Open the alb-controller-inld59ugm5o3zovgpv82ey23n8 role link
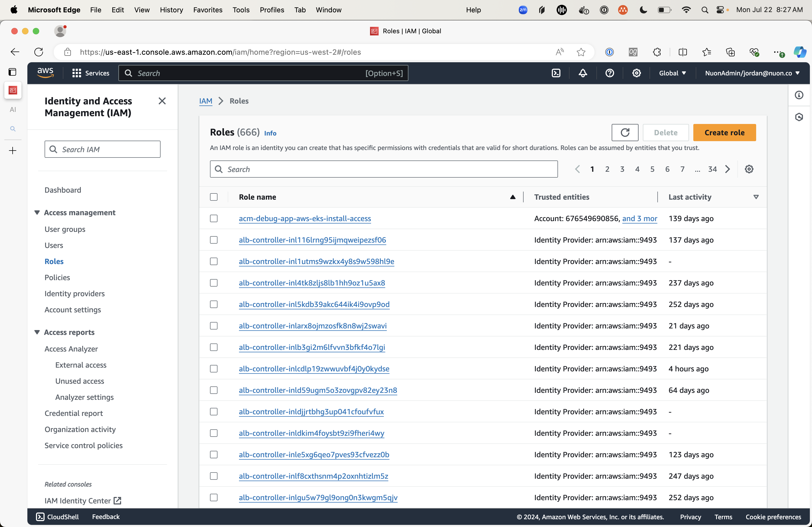Screen dimensions: 812x527 tap(318, 390)
